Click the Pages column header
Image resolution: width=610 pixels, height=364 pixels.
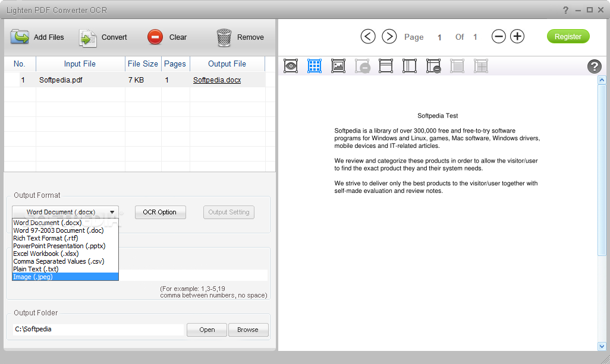[x=175, y=64]
